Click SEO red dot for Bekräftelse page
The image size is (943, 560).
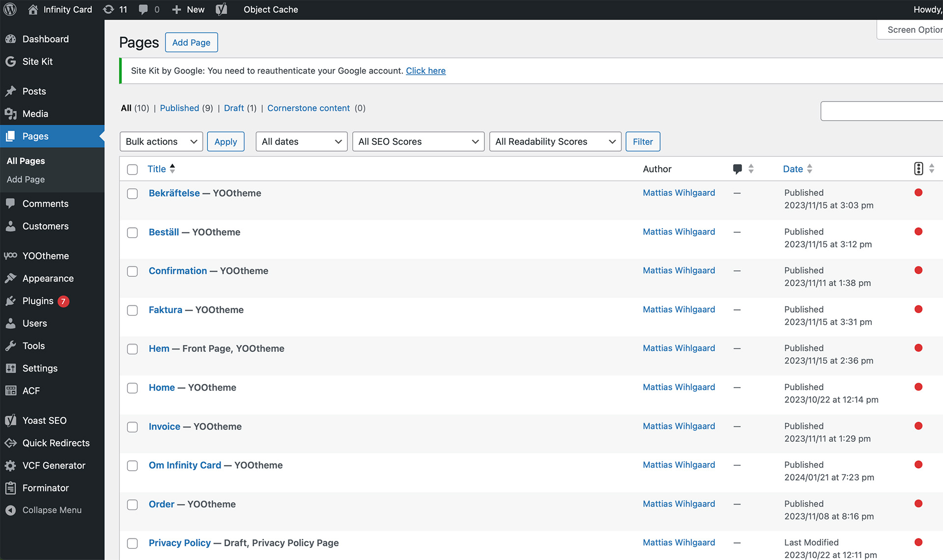[918, 192]
